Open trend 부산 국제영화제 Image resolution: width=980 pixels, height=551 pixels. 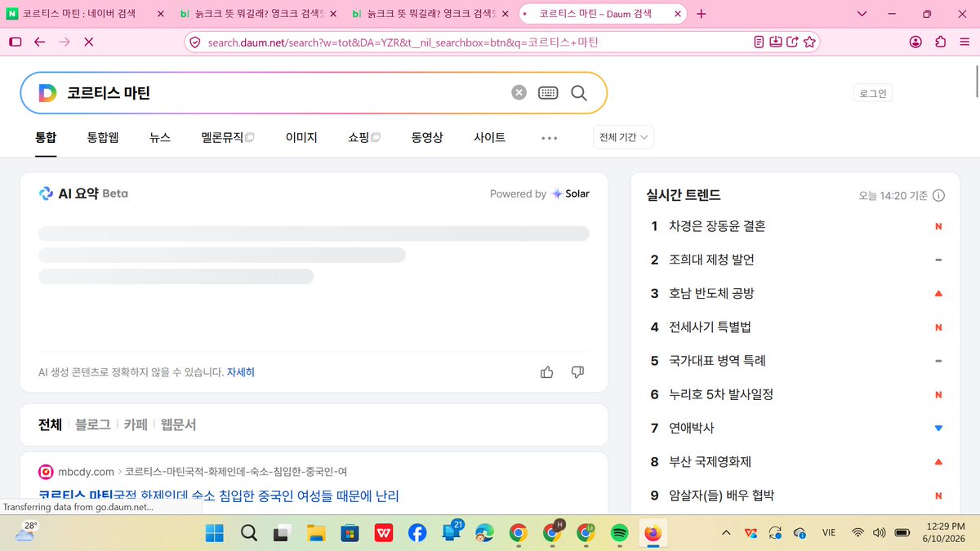tap(711, 461)
